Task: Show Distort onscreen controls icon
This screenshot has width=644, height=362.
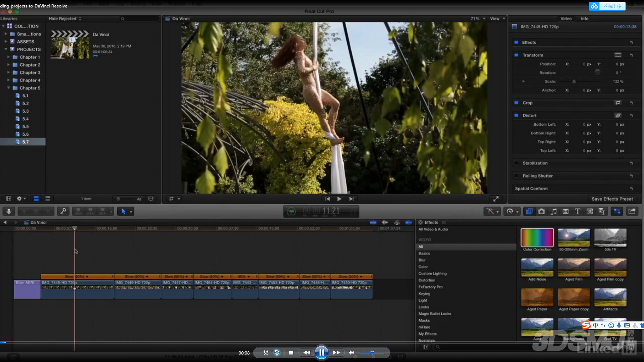Action: tap(618, 115)
